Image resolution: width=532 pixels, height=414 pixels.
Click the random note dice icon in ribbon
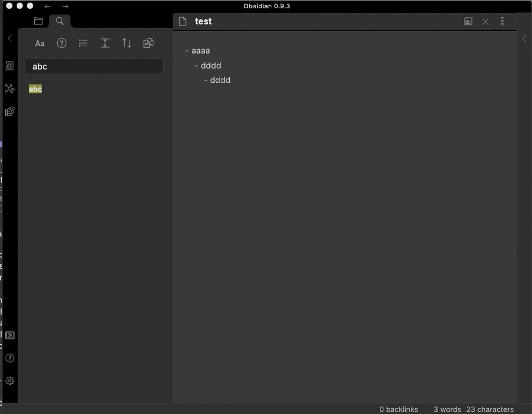click(x=9, y=111)
